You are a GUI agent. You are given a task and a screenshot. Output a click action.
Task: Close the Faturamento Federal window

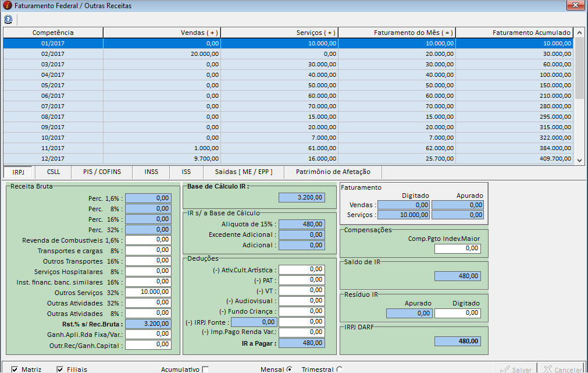tap(576, 5)
